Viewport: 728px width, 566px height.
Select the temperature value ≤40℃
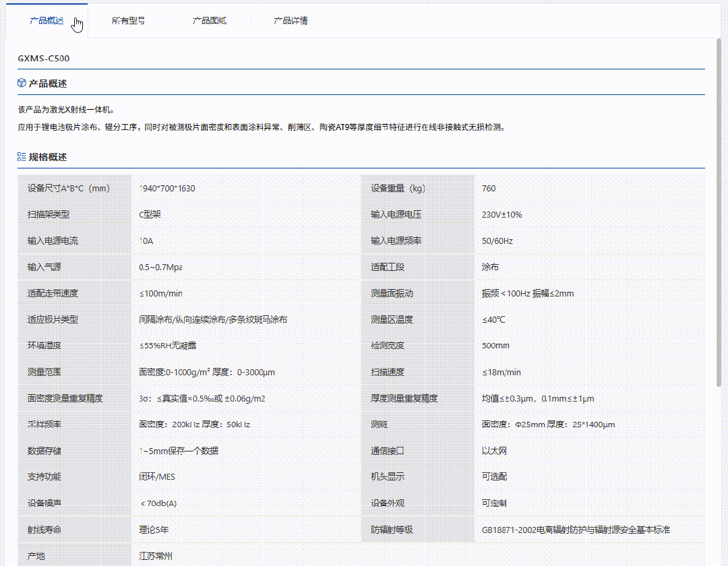tap(493, 319)
